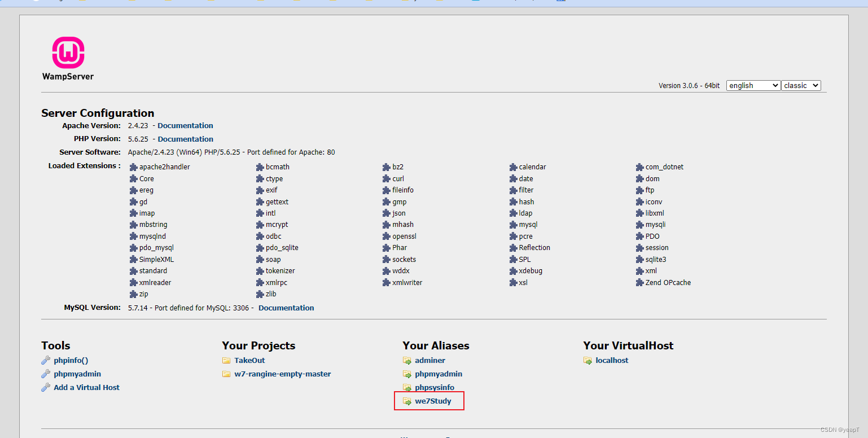The image size is (868, 438).
Task: Open phpmyadmin under Tools
Action: 77,374
